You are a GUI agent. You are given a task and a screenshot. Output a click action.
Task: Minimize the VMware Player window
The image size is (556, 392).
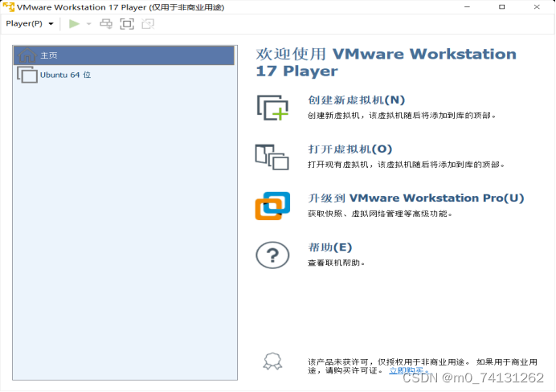(467, 7)
